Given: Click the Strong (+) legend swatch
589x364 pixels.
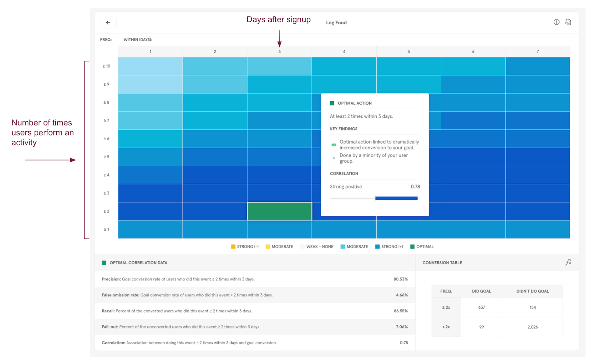Looking at the screenshot, I should [x=377, y=247].
